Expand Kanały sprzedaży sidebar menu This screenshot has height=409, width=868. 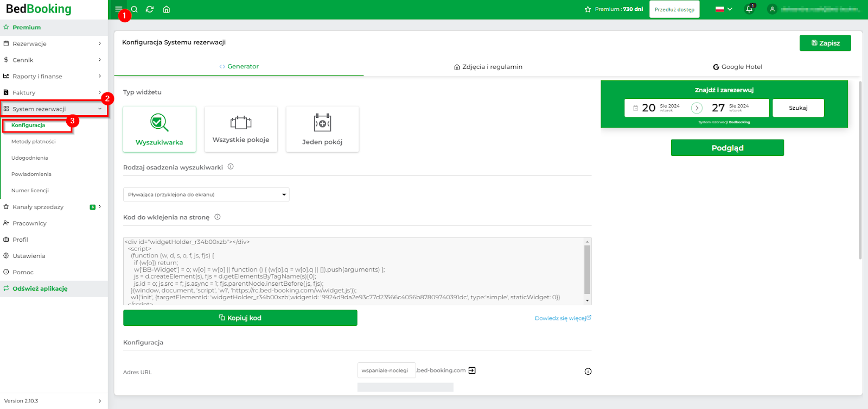pyautogui.click(x=54, y=207)
